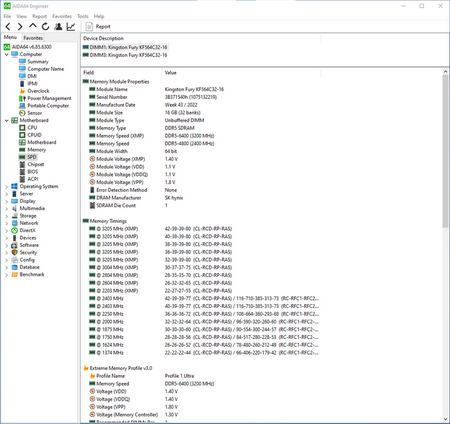Click the Forward navigation arrow
Screen dimensions: 450x424
click(20, 27)
